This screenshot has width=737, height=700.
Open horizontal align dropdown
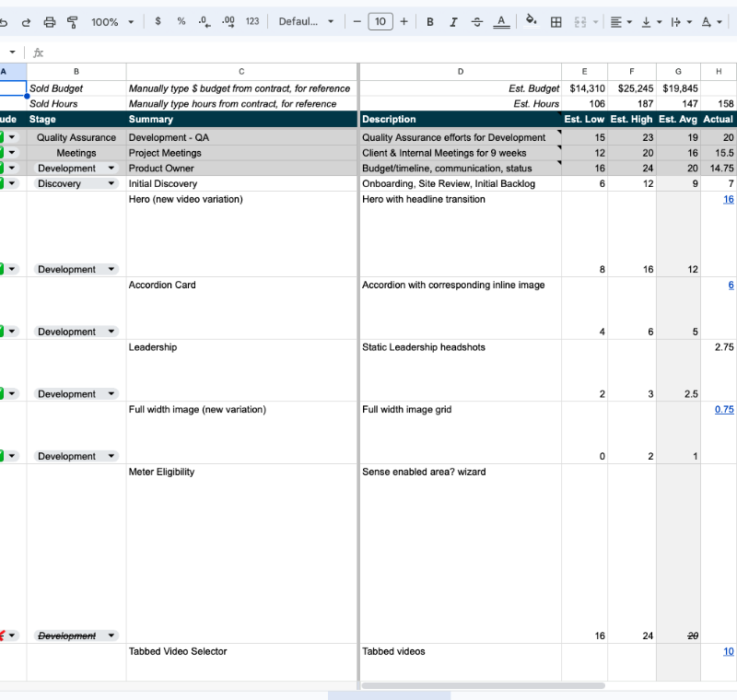pos(621,22)
